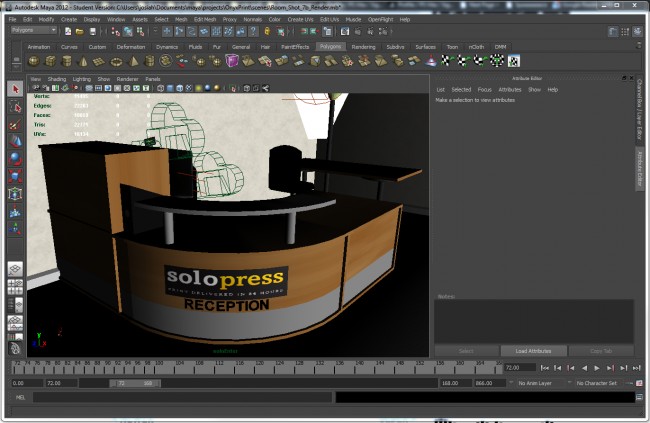Open the viewport Shading menu

[57, 79]
